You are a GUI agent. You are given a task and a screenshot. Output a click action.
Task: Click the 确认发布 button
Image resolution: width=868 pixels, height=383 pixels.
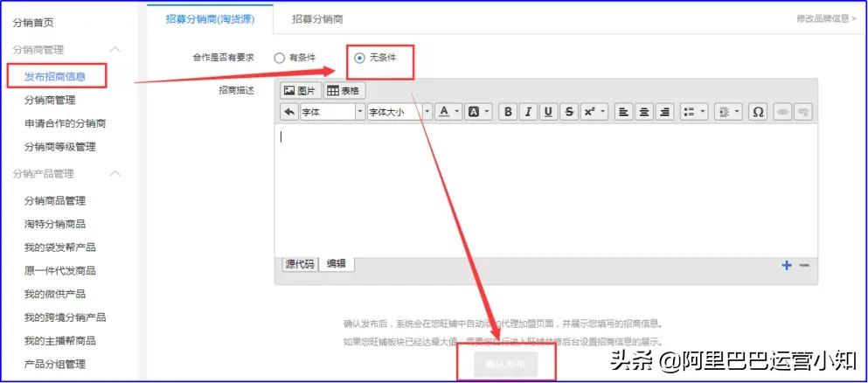[505, 365]
